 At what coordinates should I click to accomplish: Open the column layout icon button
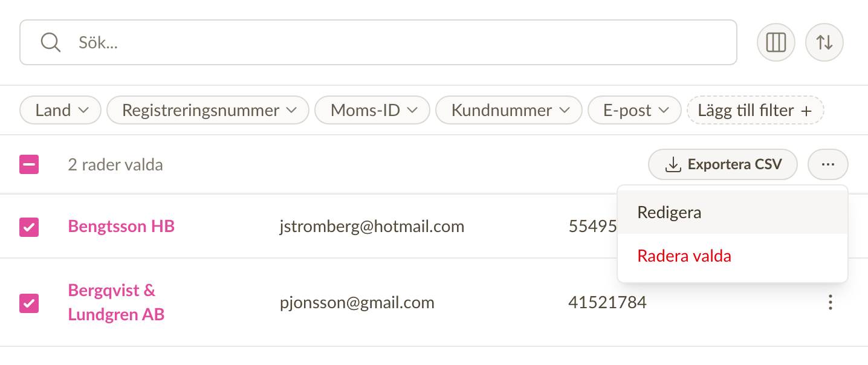[x=776, y=42]
